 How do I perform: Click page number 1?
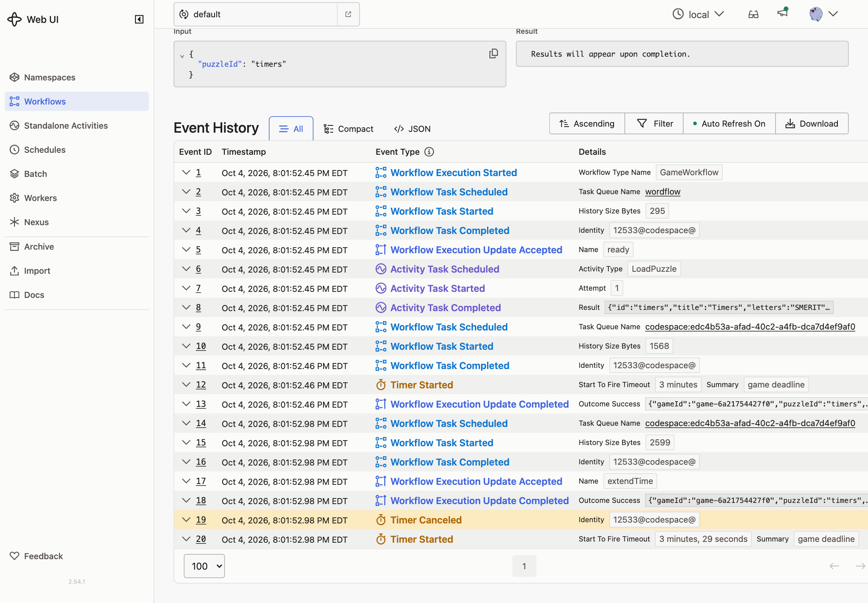tap(524, 566)
